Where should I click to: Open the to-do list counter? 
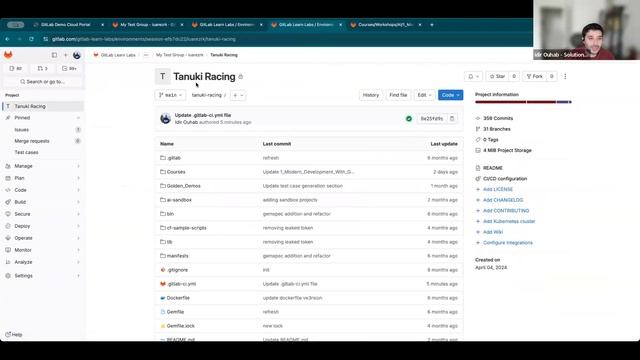(x=69, y=69)
